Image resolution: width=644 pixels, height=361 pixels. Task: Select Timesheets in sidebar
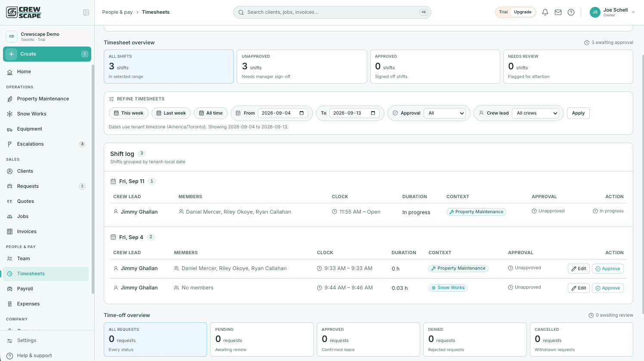click(x=46, y=274)
